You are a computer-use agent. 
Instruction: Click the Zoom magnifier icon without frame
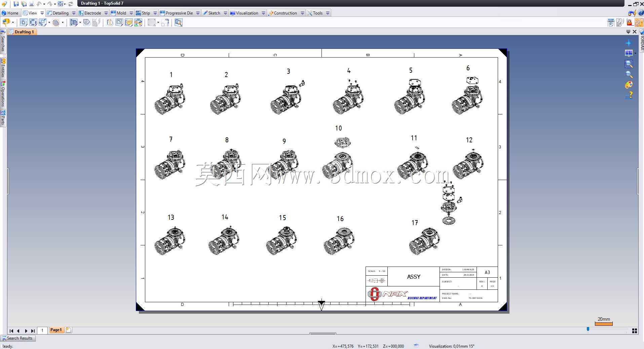629,74
